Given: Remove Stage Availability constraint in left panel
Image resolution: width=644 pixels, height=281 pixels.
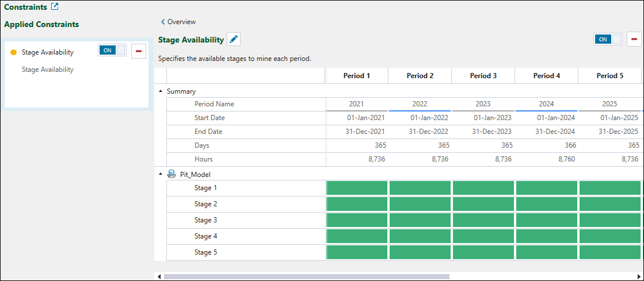Looking at the screenshot, I should [138, 51].
